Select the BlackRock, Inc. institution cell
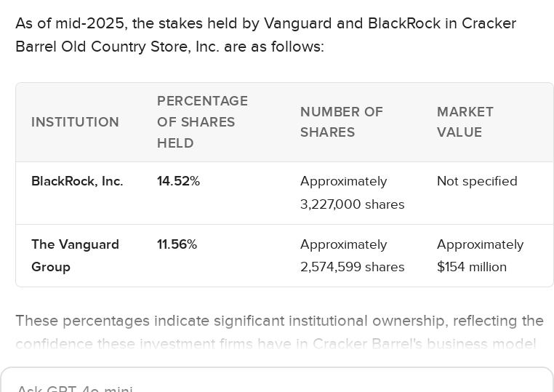The height and width of the screenshot is (392, 554). point(77,181)
